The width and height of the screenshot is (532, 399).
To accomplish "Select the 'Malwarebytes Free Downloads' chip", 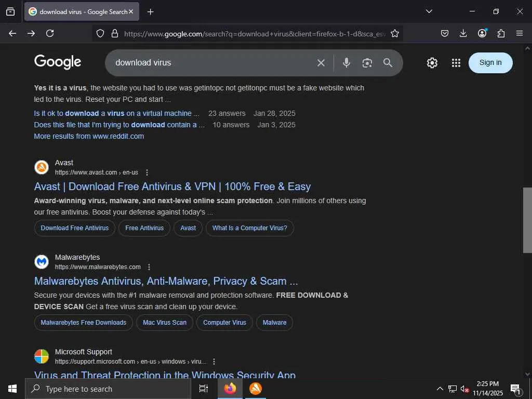I will [84, 323].
